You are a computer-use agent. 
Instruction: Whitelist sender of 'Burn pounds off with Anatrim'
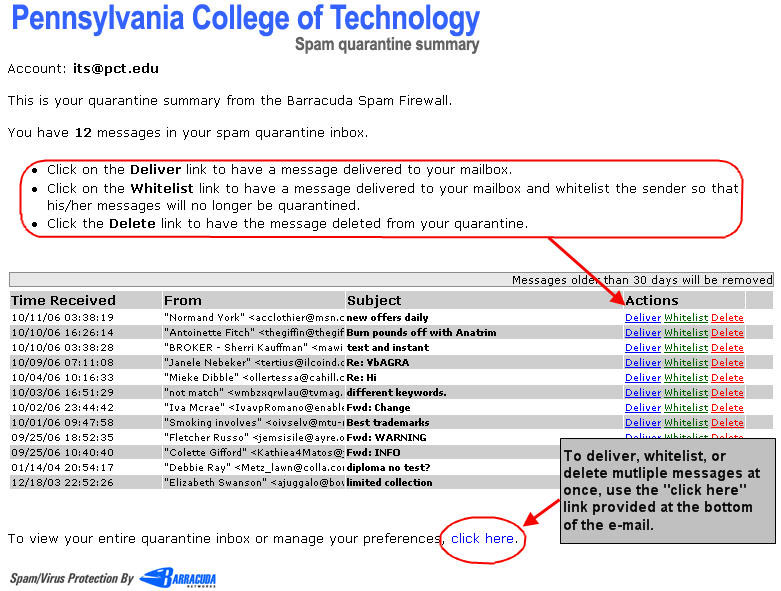(x=686, y=333)
